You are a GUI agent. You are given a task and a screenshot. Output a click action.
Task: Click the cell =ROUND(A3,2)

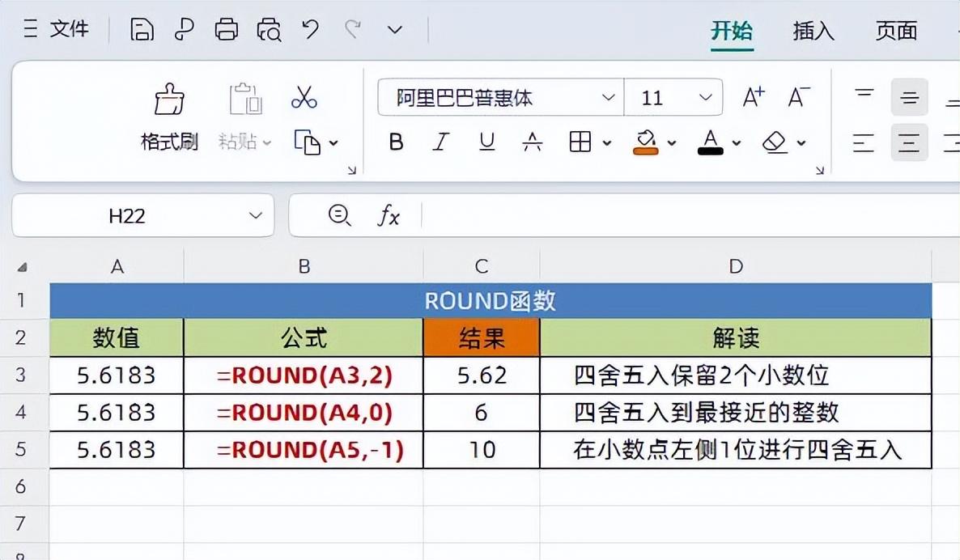[304, 375]
